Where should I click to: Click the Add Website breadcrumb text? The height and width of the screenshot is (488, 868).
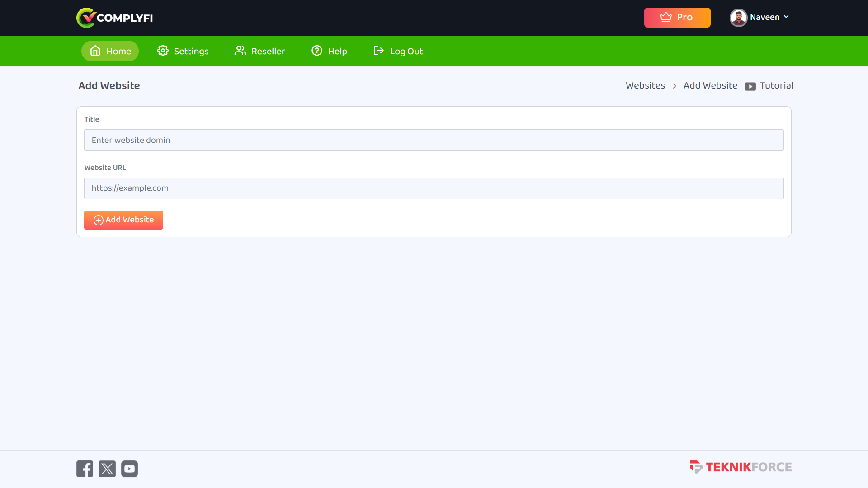[x=710, y=86]
